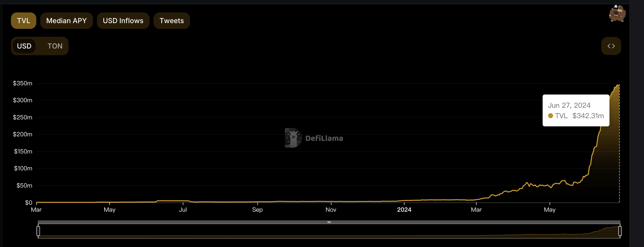
Task: Click the left range slider handle
Action: [x=38, y=231]
